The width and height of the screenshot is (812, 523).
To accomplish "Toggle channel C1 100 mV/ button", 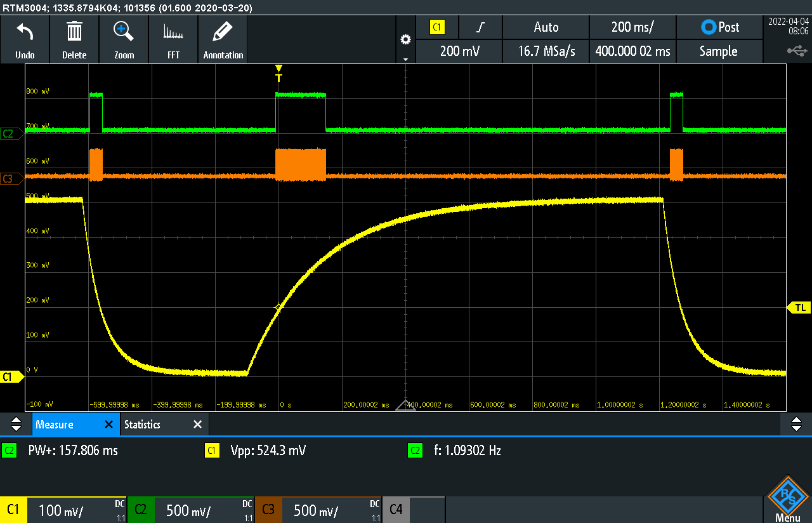I will (63, 510).
